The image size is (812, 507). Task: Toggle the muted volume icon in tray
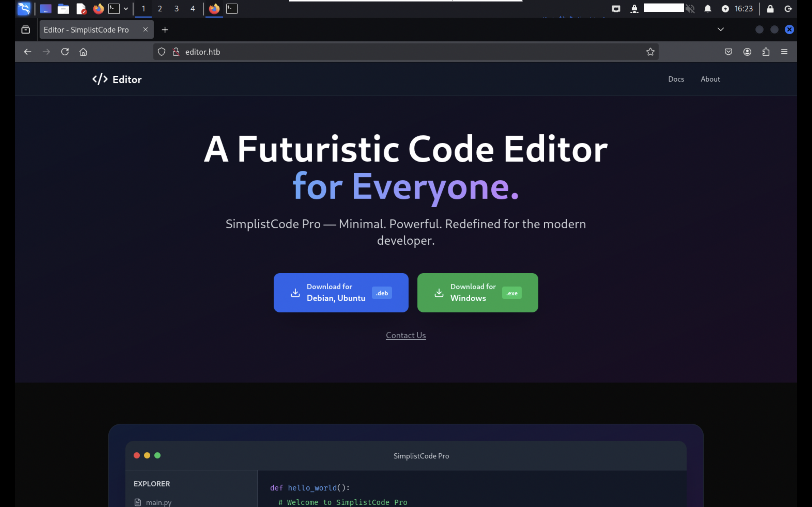(x=690, y=9)
